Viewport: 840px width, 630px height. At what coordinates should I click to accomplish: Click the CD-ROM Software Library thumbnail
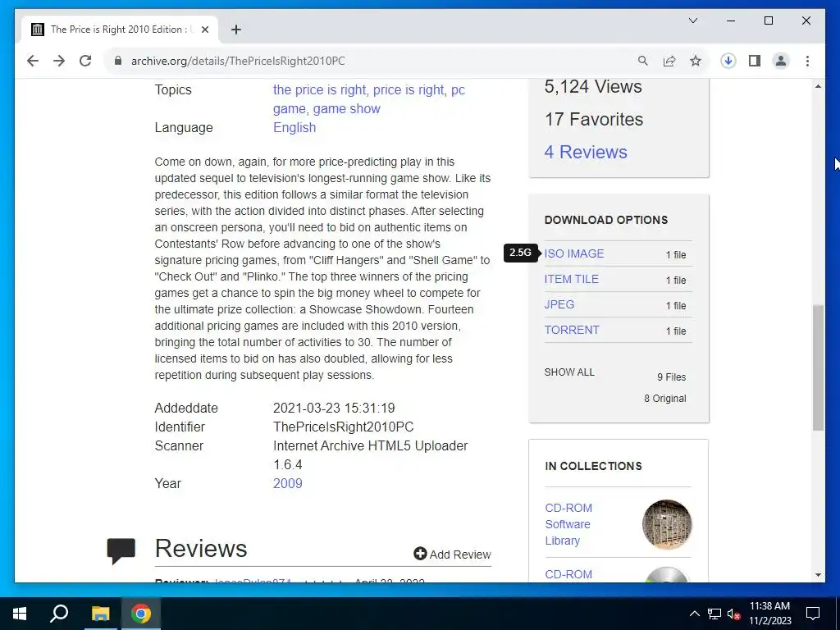(666, 524)
